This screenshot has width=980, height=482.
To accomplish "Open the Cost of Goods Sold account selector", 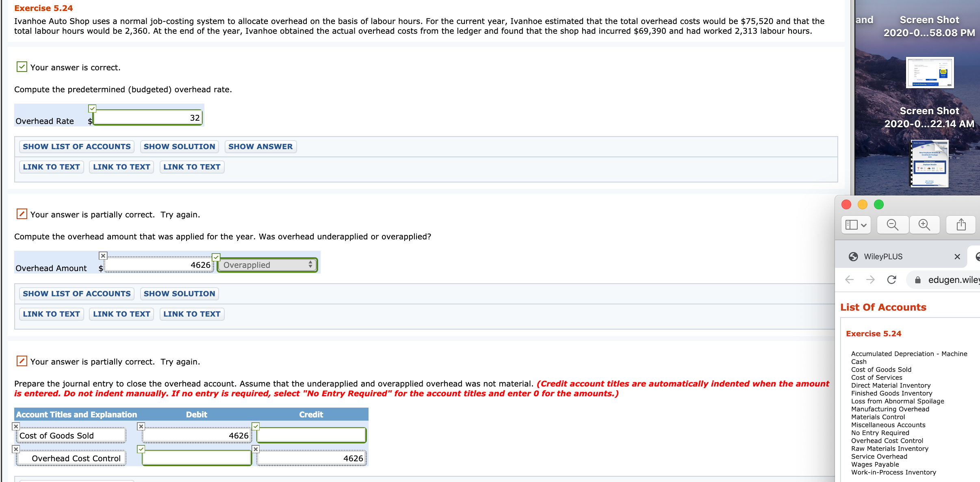I will (72, 436).
